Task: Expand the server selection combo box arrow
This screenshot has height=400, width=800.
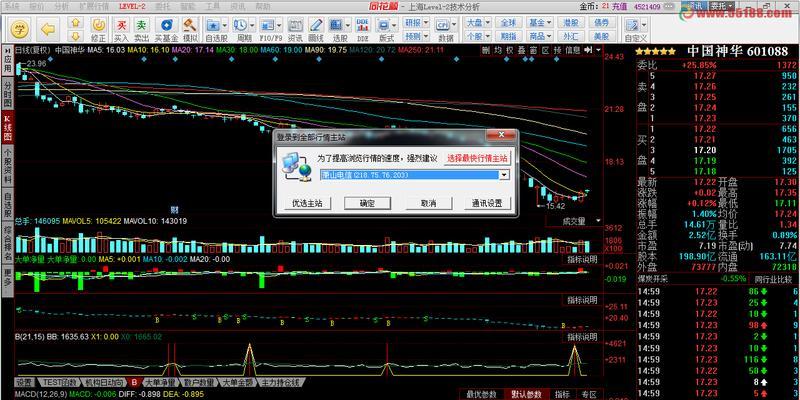Action: 504,175
